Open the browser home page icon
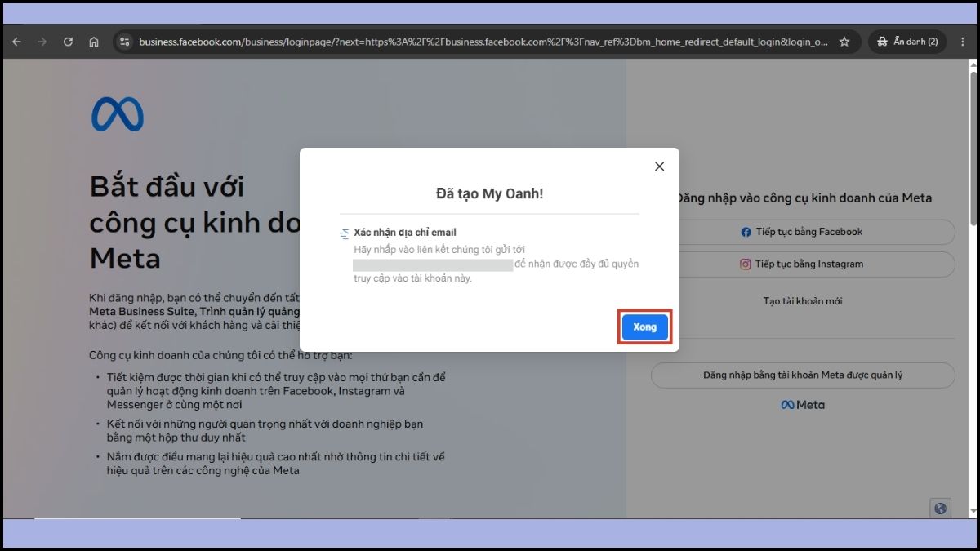Image resolution: width=980 pixels, height=551 pixels. tap(94, 42)
